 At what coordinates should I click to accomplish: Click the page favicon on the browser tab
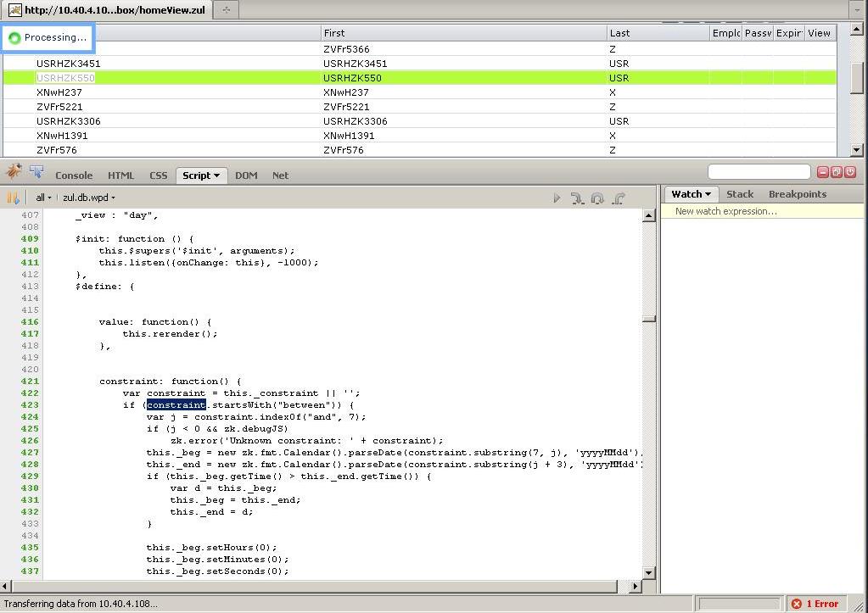point(15,10)
